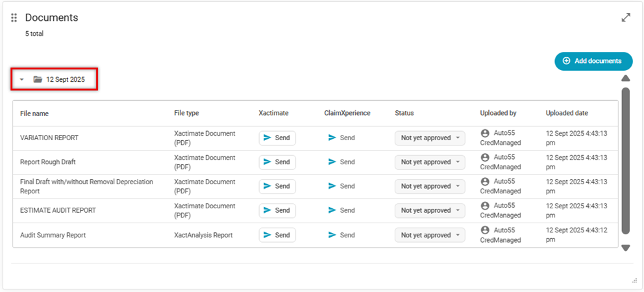Open status dropdown for ESTIMATE AUDIT REPORT

point(430,210)
